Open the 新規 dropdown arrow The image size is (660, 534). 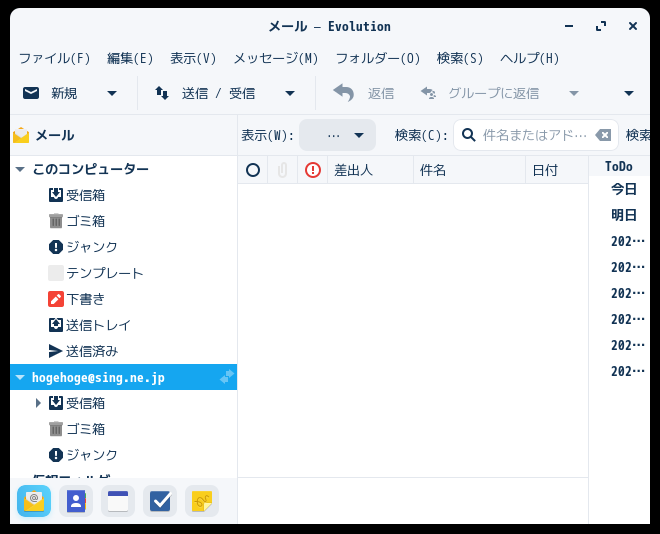[x=112, y=93]
